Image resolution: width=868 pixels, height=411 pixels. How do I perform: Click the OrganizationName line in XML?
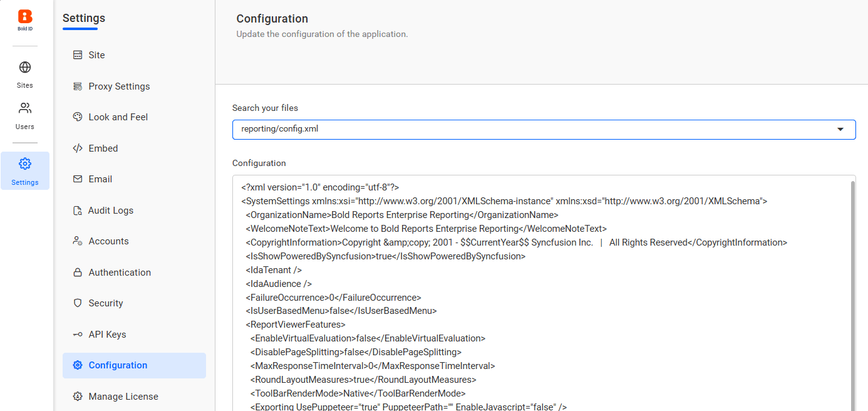tap(402, 215)
